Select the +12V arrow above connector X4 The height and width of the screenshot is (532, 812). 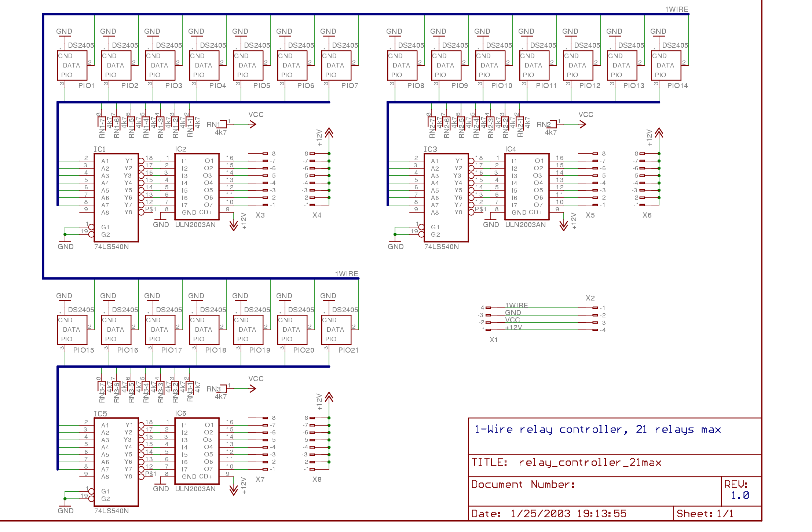329,133
